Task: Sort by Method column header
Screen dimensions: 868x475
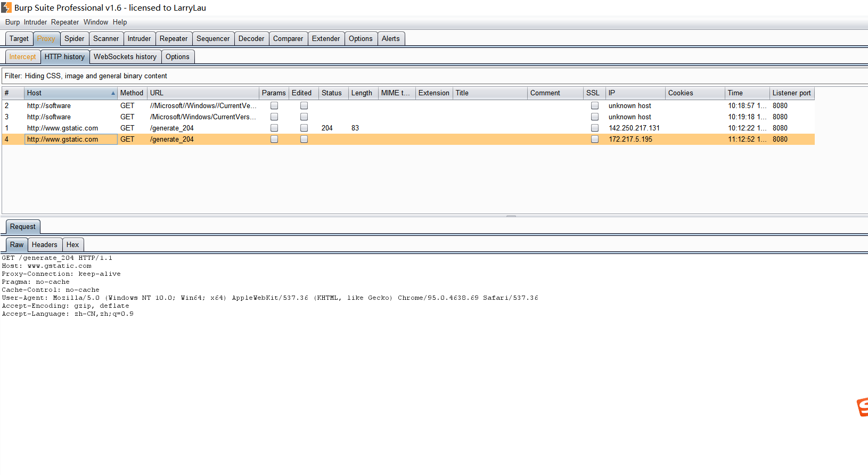Action: pyautogui.click(x=132, y=93)
